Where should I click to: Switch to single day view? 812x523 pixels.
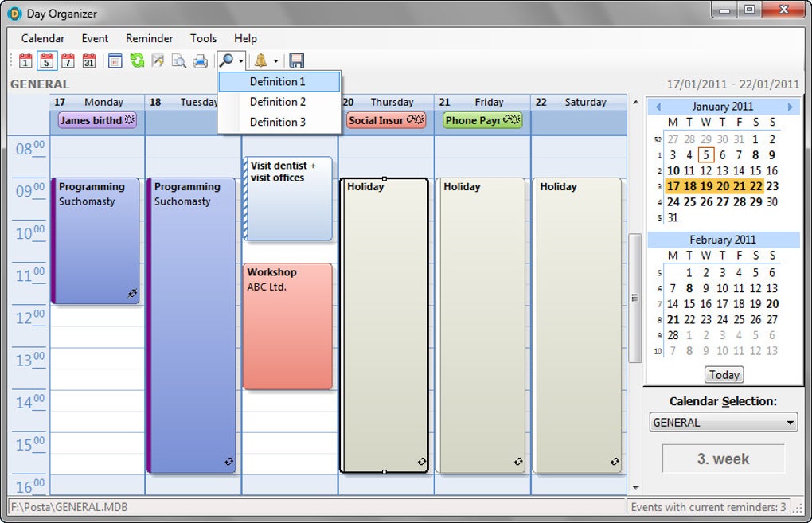click(x=24, y=60)
